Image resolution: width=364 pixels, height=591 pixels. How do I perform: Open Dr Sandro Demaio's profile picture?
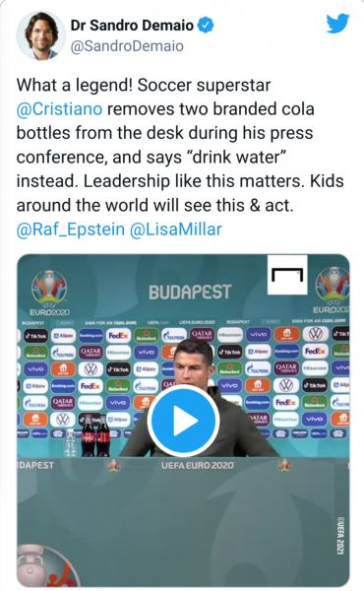coord(40,35)
